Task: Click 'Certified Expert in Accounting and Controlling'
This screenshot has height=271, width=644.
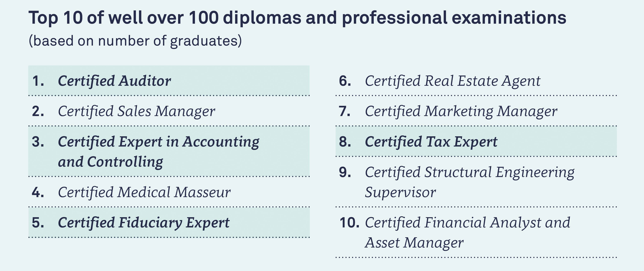Action: pyautogui.click(x=169, y=152)
